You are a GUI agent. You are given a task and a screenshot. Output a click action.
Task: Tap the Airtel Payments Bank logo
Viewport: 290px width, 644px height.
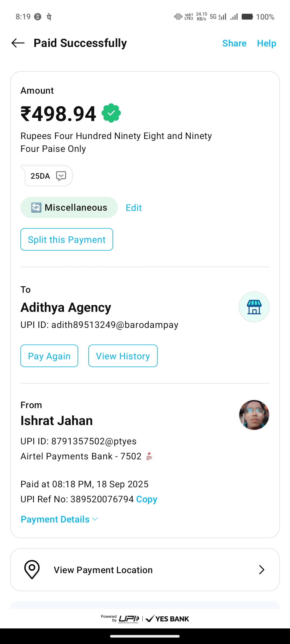[x=149, y=456]
